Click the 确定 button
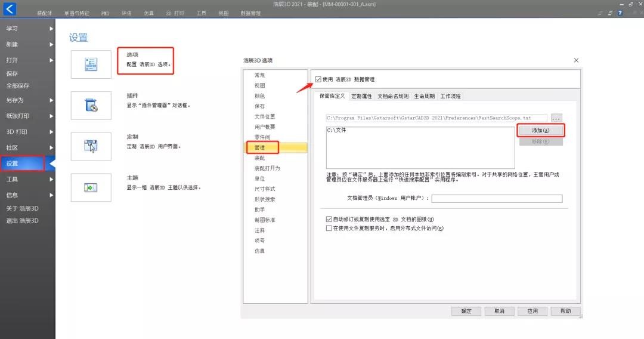 click(466, 311)
